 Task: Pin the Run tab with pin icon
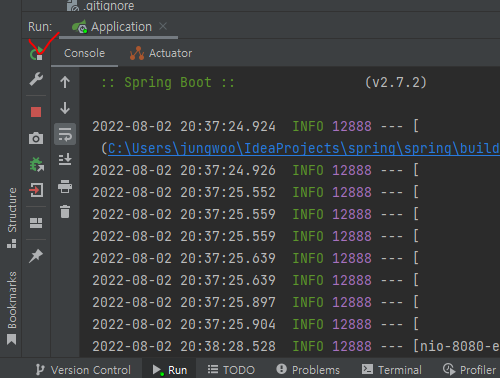[36, 256]
